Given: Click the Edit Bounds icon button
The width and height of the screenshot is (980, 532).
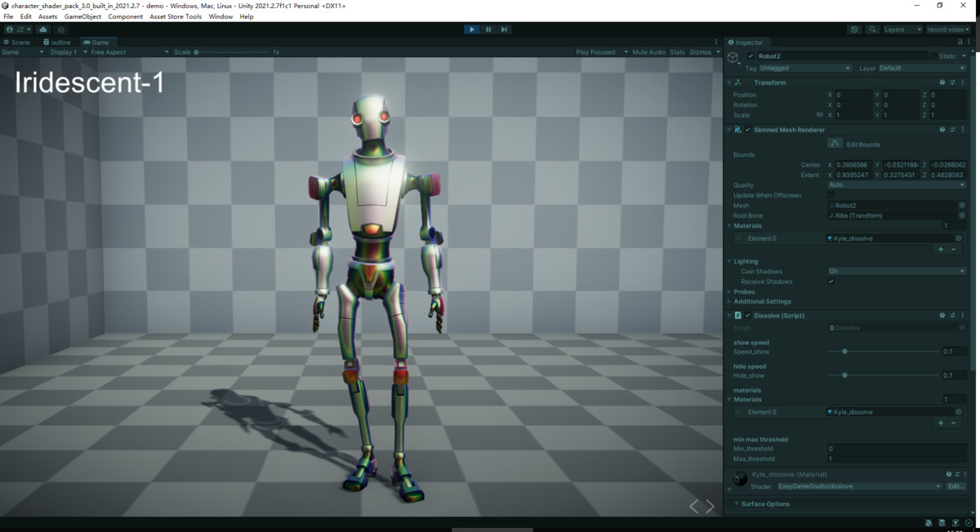Looking at the screenshot, I should (x=834, y=144).
